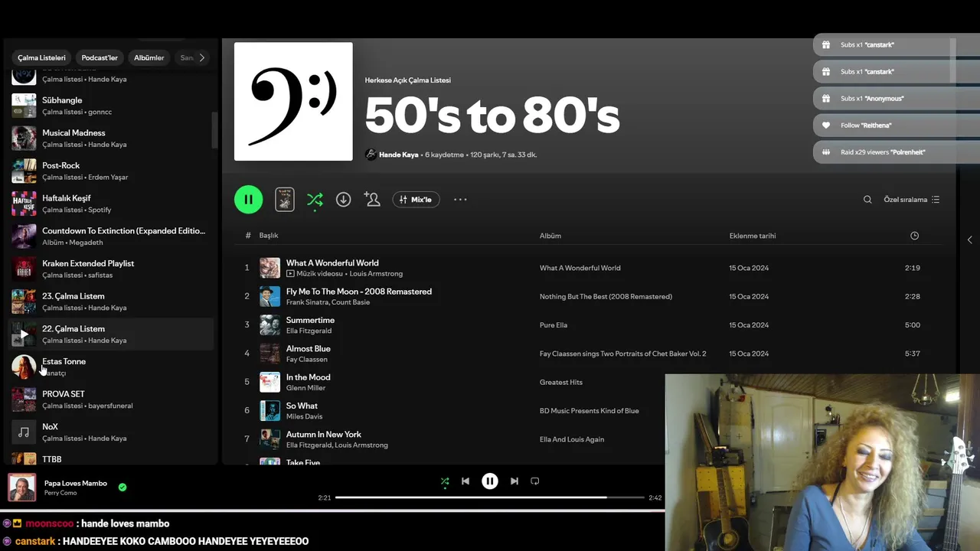The width and height of the screenshot is (980, 551).
Task: Sort by duration clock icon header
Action: tap(914, 236)
